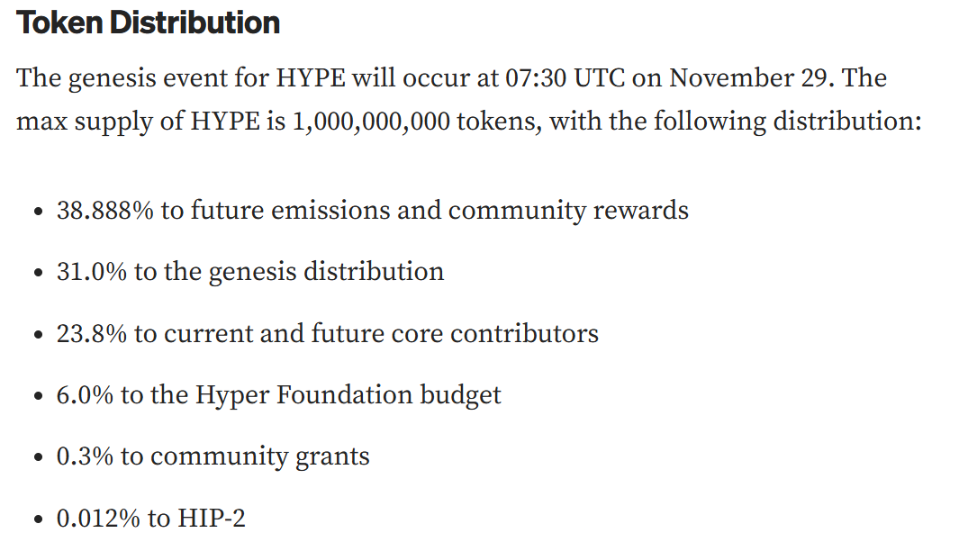Viewport: 959px width, 560px height.
Task: Click the bullet point before "38.888%"
Action: pyautogui.click(x=37, y=212)
